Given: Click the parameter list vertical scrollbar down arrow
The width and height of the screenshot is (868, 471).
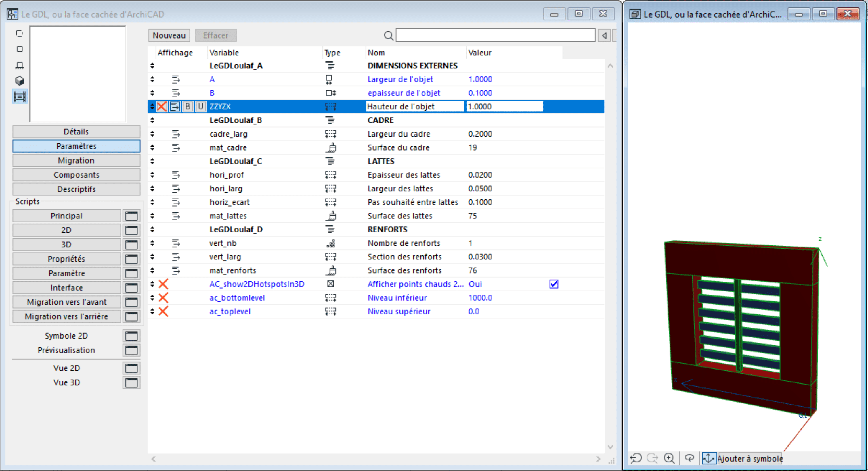Looking at the screenshot, I should tap(610, 447).
